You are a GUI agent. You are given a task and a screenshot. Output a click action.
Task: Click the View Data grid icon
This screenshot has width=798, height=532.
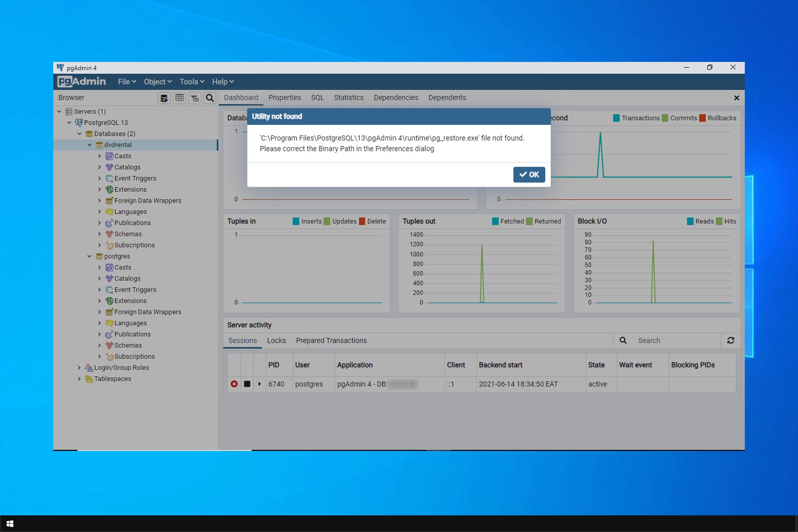[x=180, y=98]
